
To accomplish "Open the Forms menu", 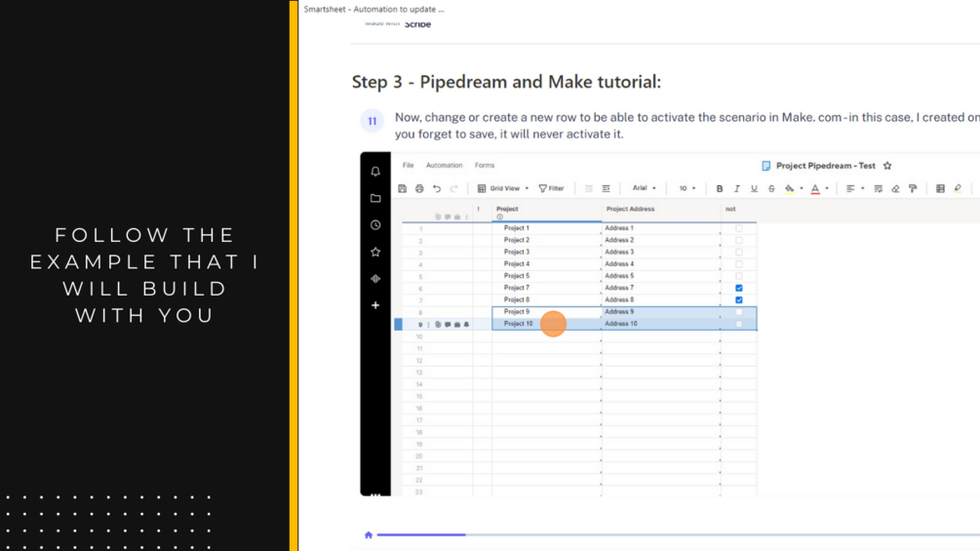I will tap(485, 166).
